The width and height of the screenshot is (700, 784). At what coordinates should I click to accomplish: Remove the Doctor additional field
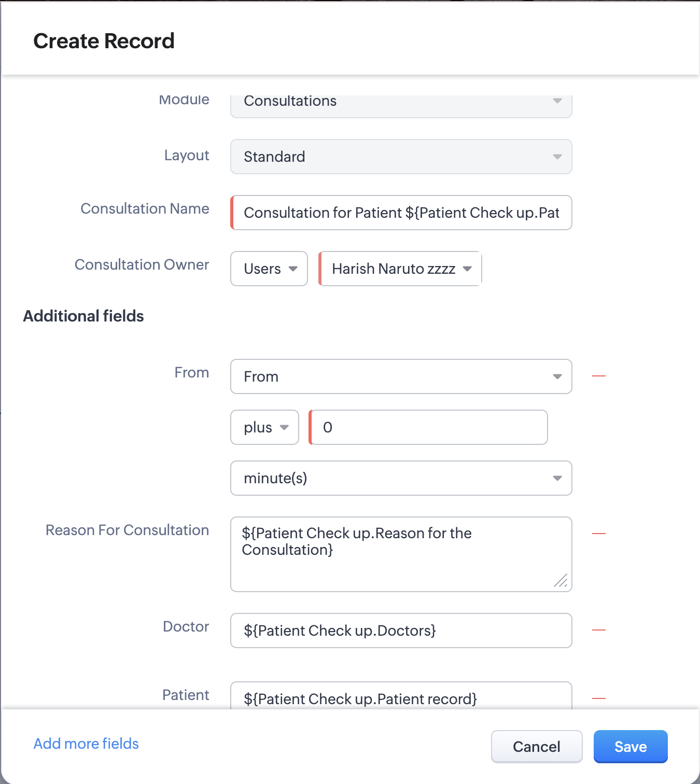(599, 630)
